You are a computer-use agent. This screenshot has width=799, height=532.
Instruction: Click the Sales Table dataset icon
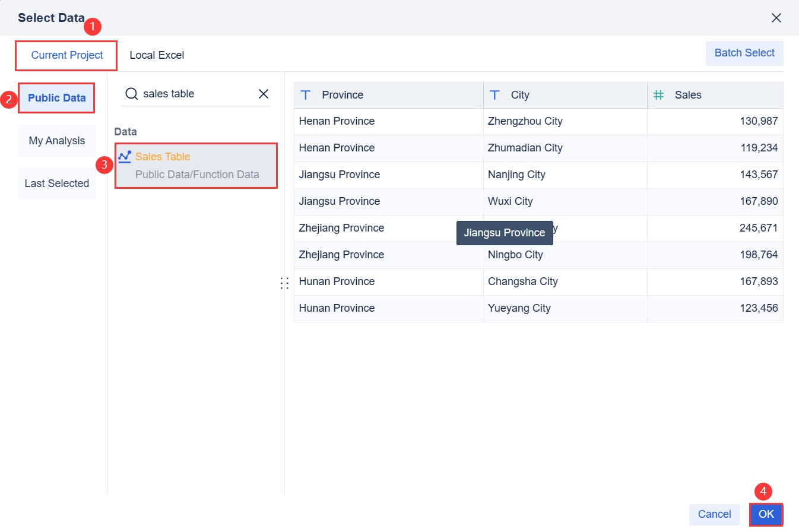click(x=124, y=157)
